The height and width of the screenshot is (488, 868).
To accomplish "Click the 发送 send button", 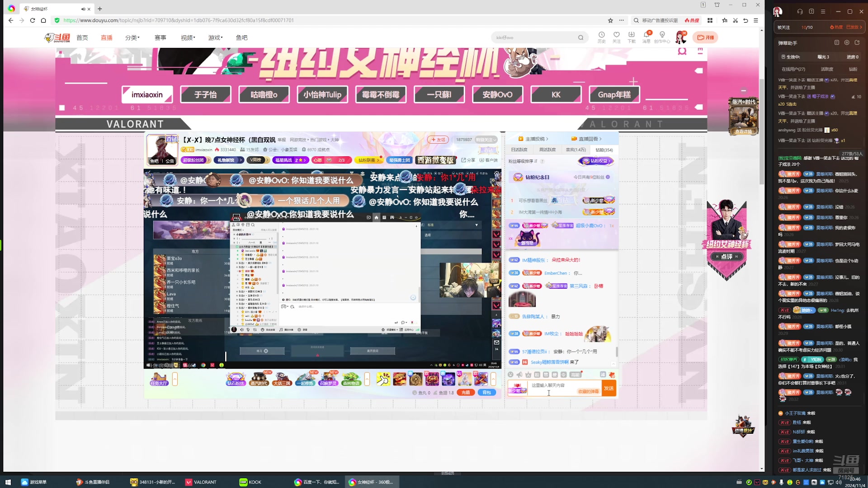I will click(x=609, y=388).
